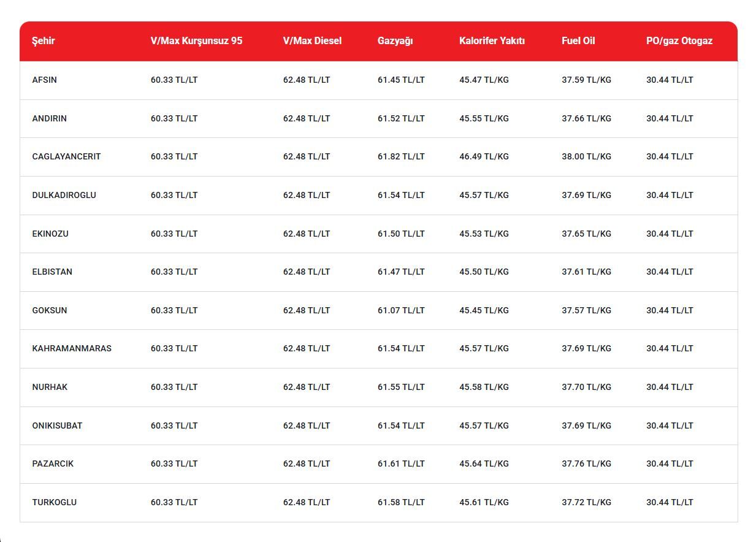
Task: Click GOKSUN's 61.07 TL/LT Gazyağı price
Action: (x=401, y=310)
